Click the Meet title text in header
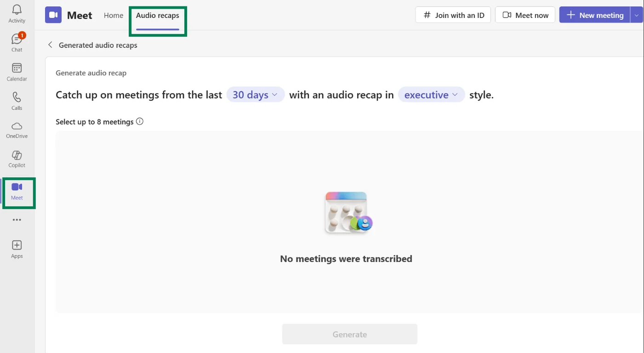The height and width of the screenshot is (353, 644). 80,15
